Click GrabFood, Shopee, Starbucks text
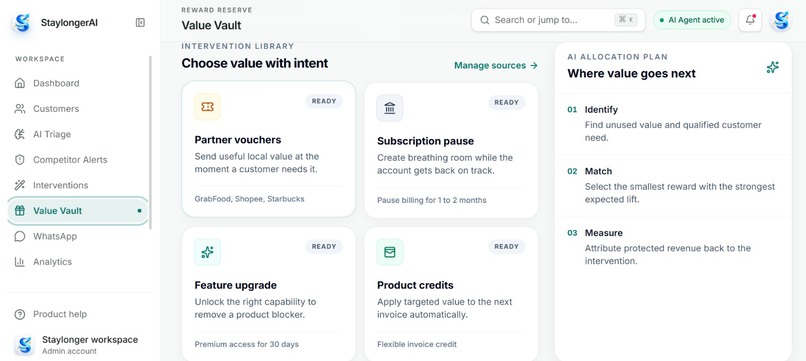 [249, 199]
